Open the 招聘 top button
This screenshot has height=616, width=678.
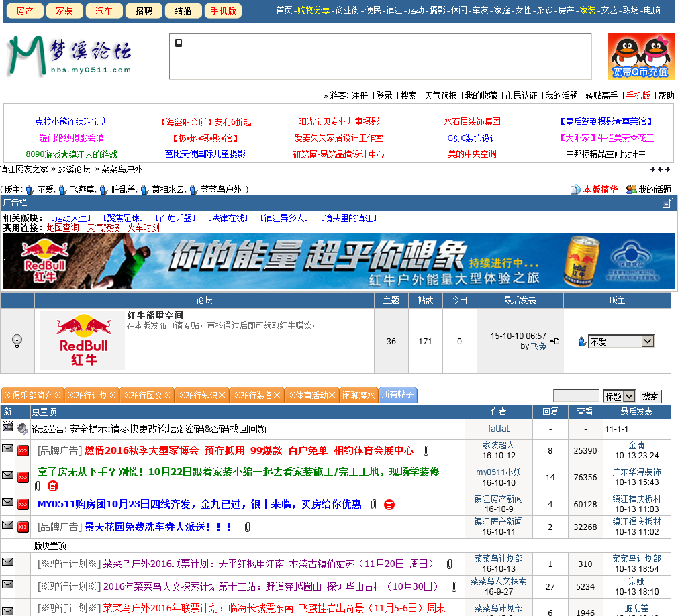[x=144, y=11]
